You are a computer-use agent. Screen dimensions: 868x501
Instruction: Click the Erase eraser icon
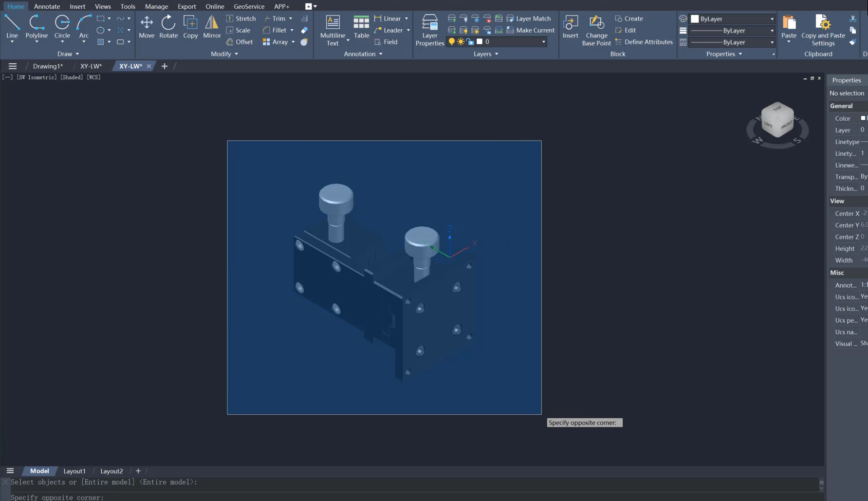[304, 30]
